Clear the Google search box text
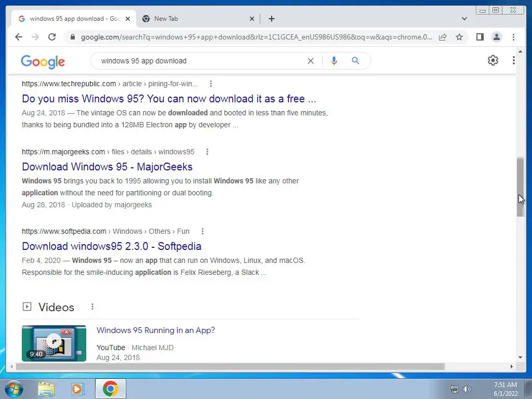532x399 pixels. [x=311, y=61]
